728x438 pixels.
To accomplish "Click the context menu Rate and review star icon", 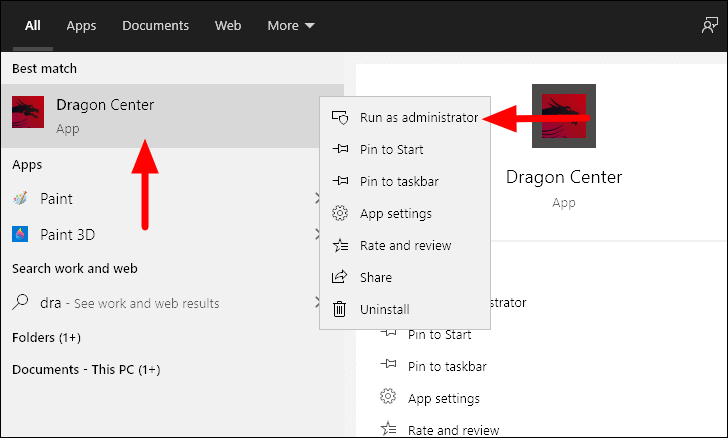I will (340, 245).
